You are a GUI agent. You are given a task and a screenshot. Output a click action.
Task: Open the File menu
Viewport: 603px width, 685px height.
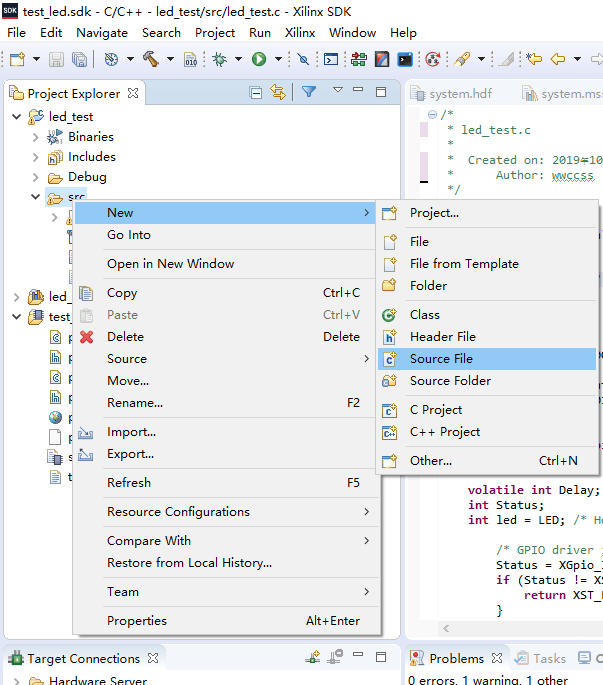(17, 33)
